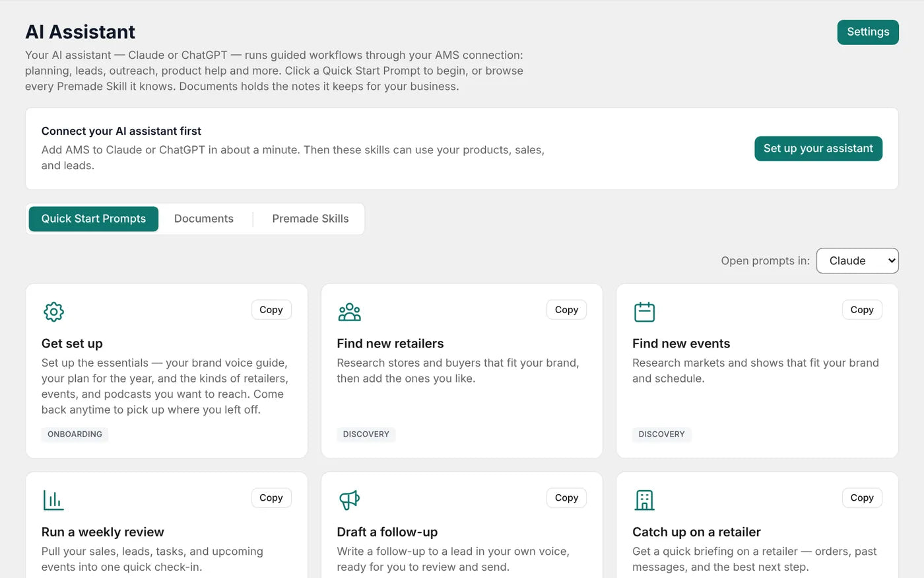Click the bar chart icon on weekly review card
Viewport: 924px width, 578px height.
[53, 500]
